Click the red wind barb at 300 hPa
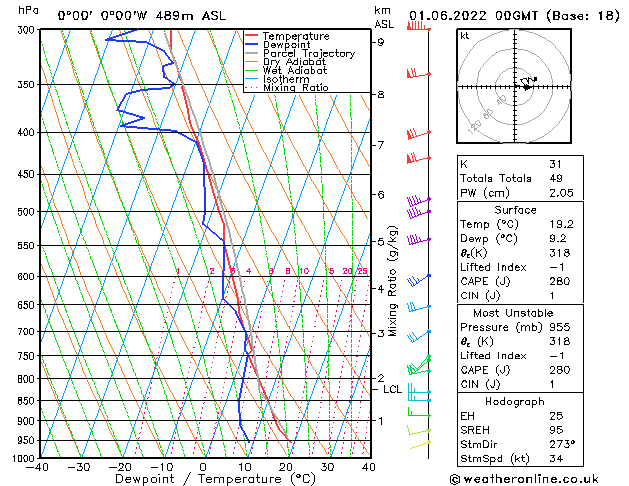629x486 pixels. [x=418, y=27]
